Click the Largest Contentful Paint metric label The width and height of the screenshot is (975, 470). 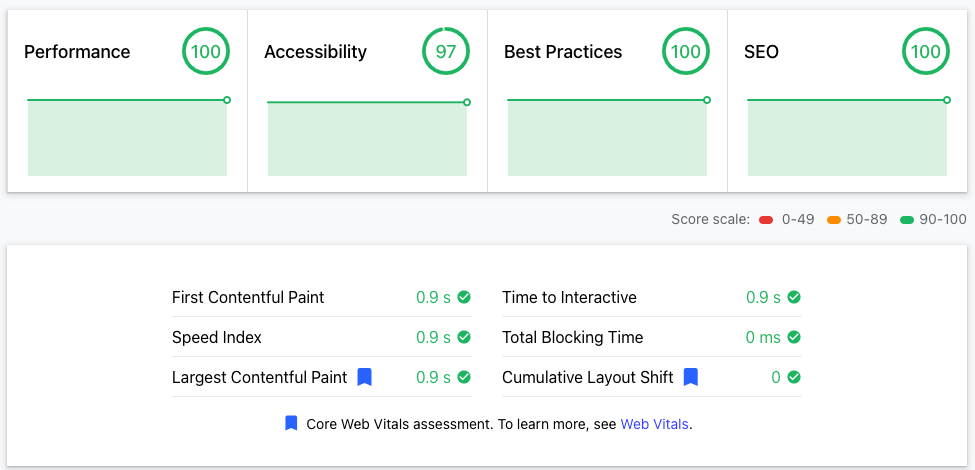259,377
